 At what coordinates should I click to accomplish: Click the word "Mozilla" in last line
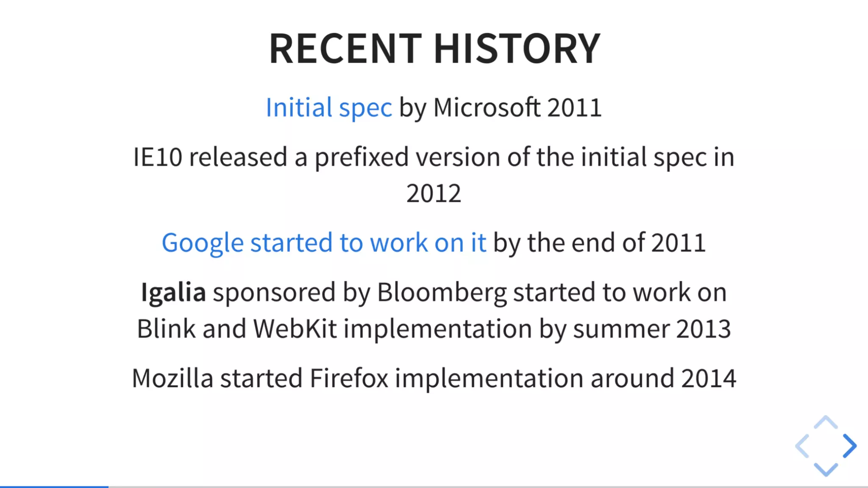point(172,378)
